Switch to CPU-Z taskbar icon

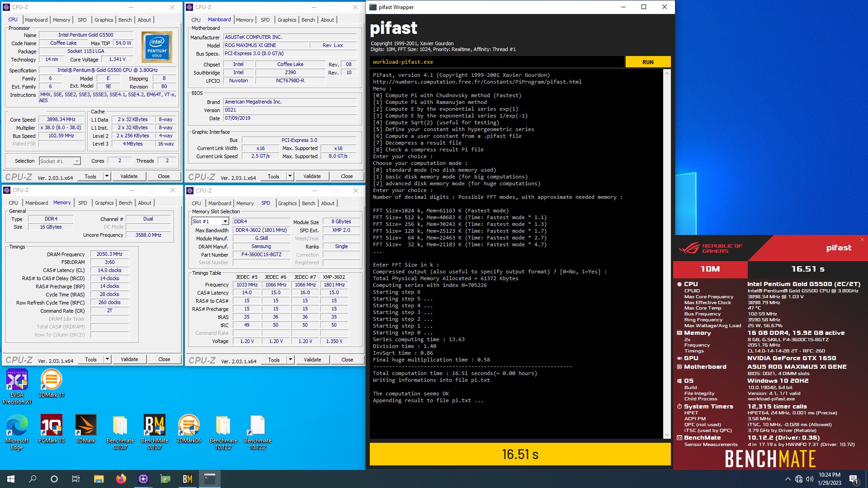tap(143, 479)
